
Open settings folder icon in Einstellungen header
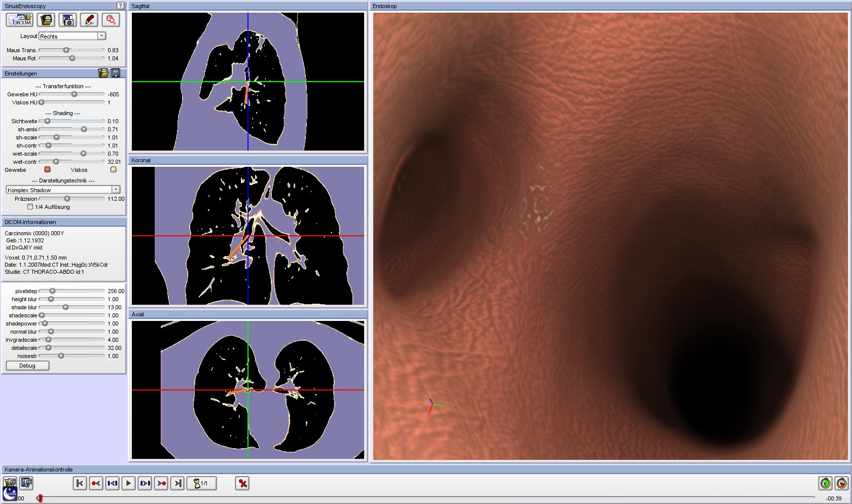pos(103,74)
